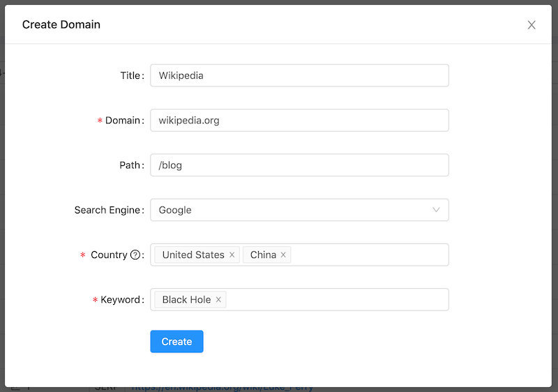This screenshot has width=558, height=392.
Task: Click the Search Engine dropdown chevron arrow
Action: (436, 210)
